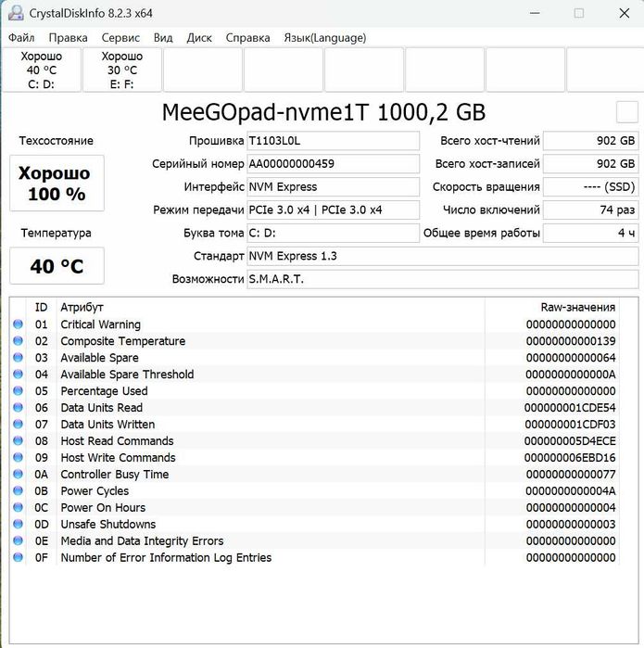Image resolution: width=644 pixels, height=648 pixels.
Task: Open the Вид menu
Action: coord(163,38)
